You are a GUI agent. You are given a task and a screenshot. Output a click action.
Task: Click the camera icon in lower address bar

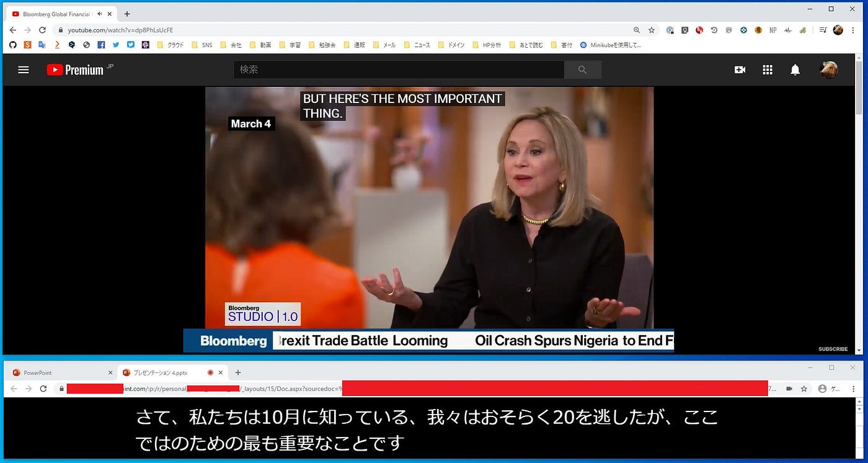coord(789,389)
